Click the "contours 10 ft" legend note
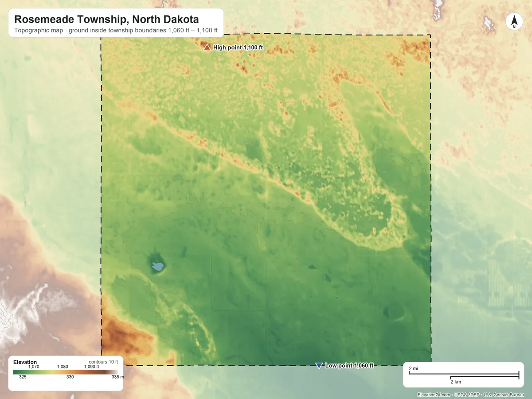Image resolution: width=532 pixels, height=399 pixels. pos(103,362)
